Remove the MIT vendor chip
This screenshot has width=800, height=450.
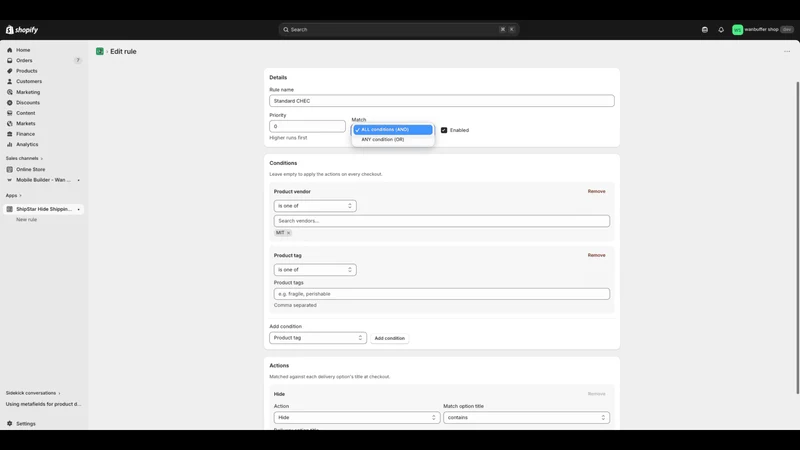pyautogui.click(x=288, y=233)
